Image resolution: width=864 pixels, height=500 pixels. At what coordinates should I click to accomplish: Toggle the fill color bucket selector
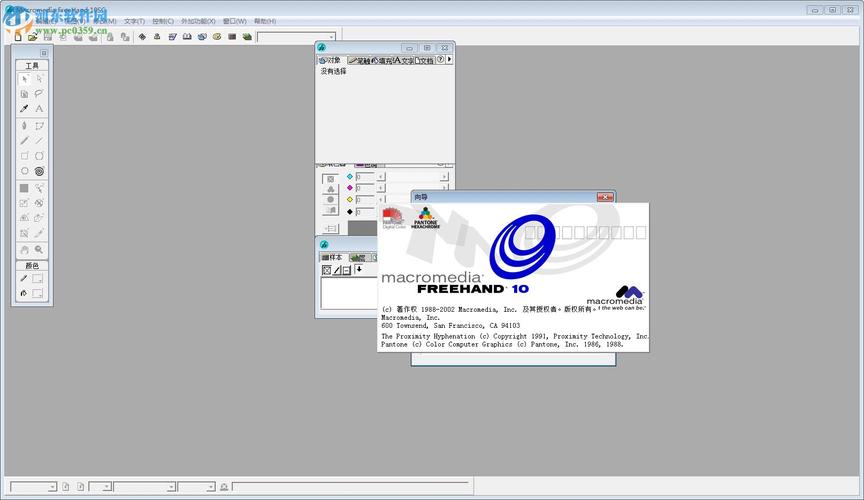point(24,293)
